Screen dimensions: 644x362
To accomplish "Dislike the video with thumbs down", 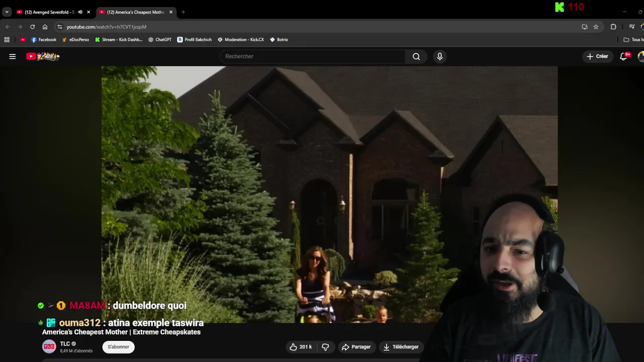I will point(326,347).
